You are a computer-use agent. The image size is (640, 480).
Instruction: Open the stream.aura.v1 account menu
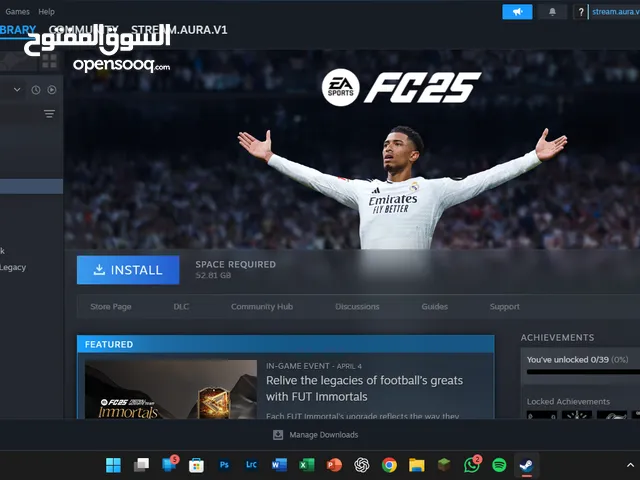[x=616, y=12]
